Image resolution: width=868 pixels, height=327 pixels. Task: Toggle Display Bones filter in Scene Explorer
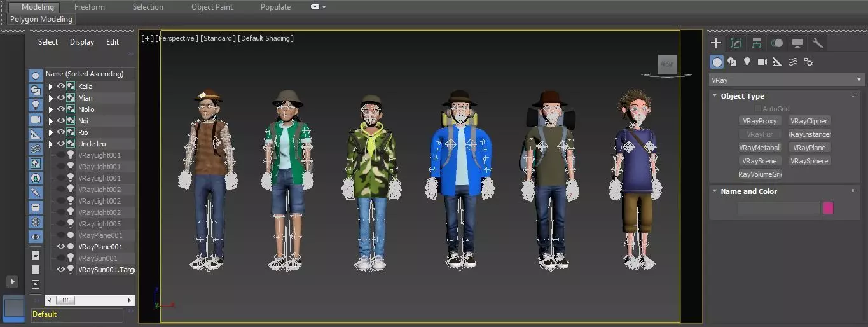pyautogui.click(x=36, y=193)
